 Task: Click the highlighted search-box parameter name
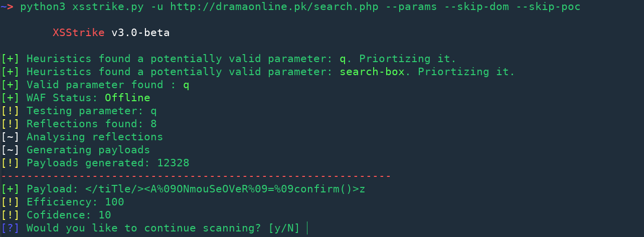[x=372, y=72]
